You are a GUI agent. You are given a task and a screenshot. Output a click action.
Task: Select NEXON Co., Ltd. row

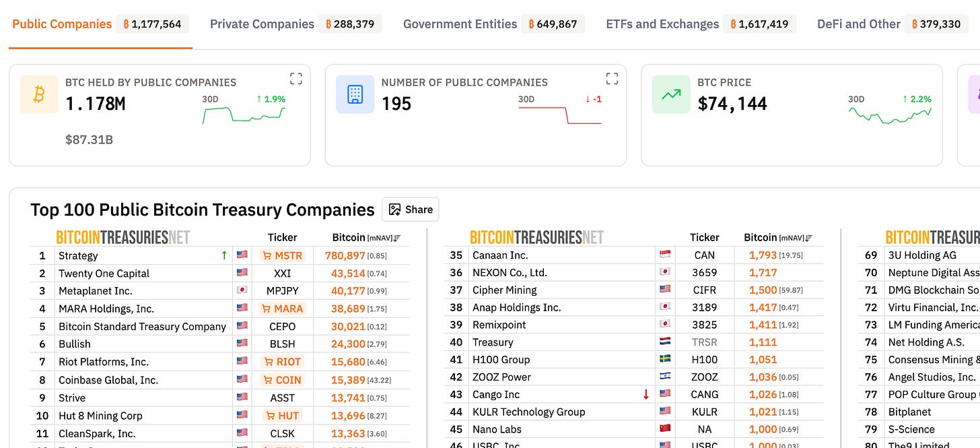510,273
